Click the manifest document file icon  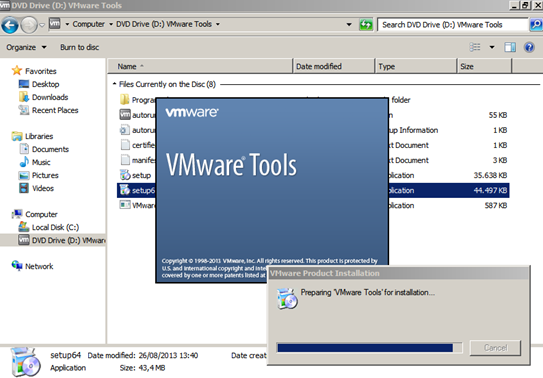click(125, 160)
